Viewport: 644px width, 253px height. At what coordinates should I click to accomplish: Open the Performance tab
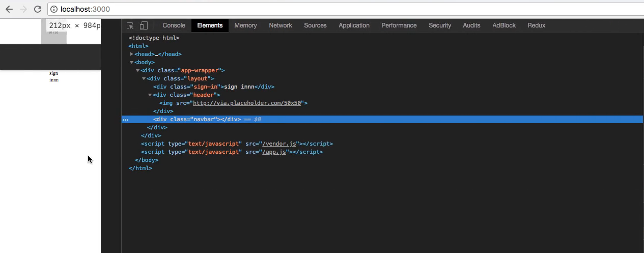pyautogui.click(x=399, y=25)
